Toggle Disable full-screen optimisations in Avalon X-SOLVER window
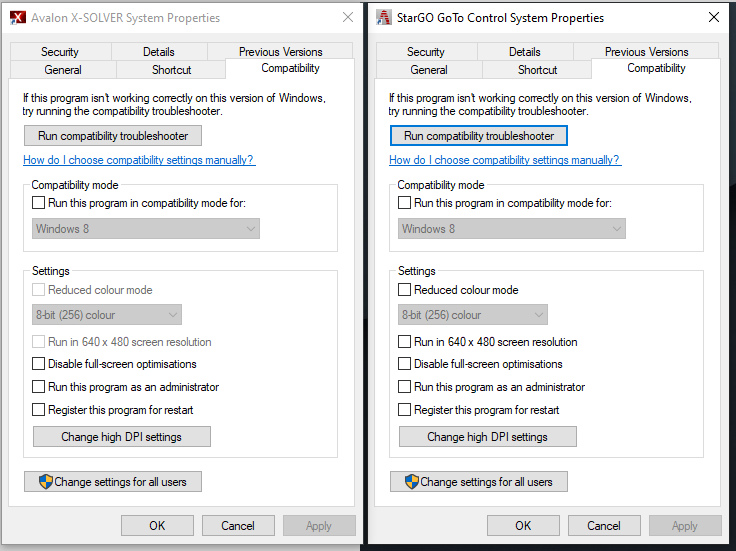The height and width of the screenshot is (551, 736). (x=38, y=364)
